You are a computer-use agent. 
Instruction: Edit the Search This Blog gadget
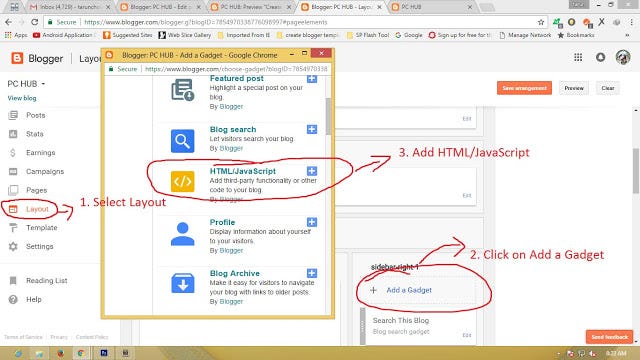(x=467, y=335)
